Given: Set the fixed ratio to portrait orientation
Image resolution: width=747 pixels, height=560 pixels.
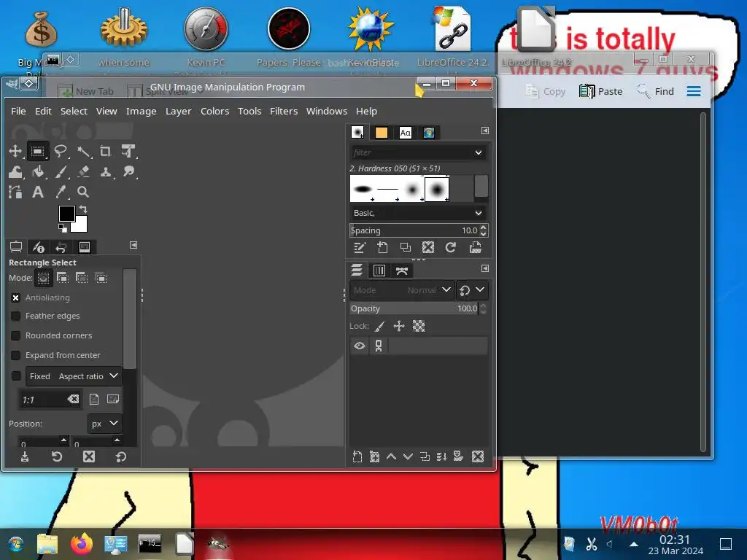Looking at the screenshot, I should [x=94, y=399].
